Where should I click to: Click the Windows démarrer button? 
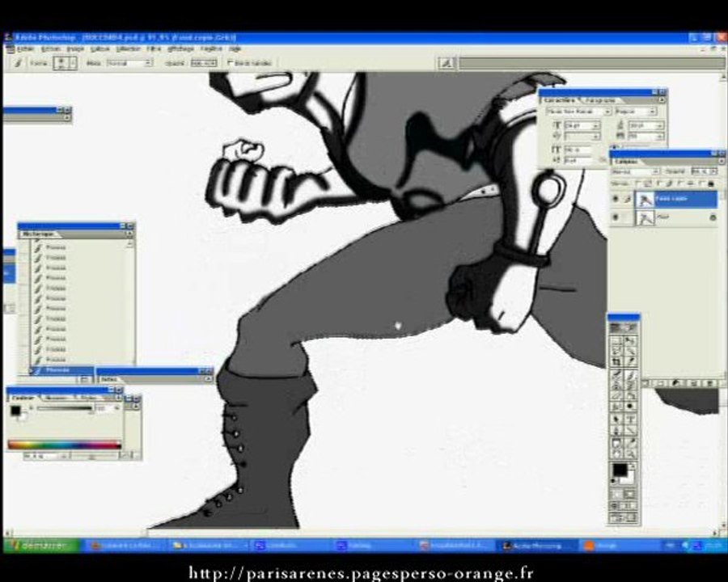point(41,546)
